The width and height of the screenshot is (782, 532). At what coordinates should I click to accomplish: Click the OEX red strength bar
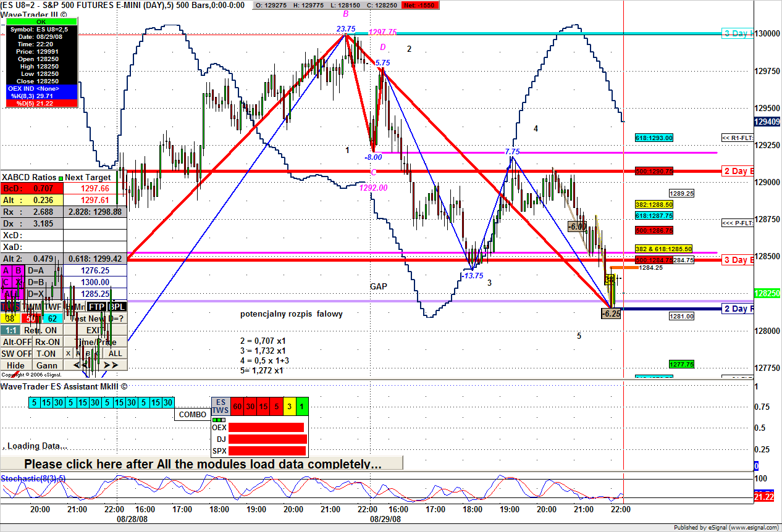tap(266, 427)
